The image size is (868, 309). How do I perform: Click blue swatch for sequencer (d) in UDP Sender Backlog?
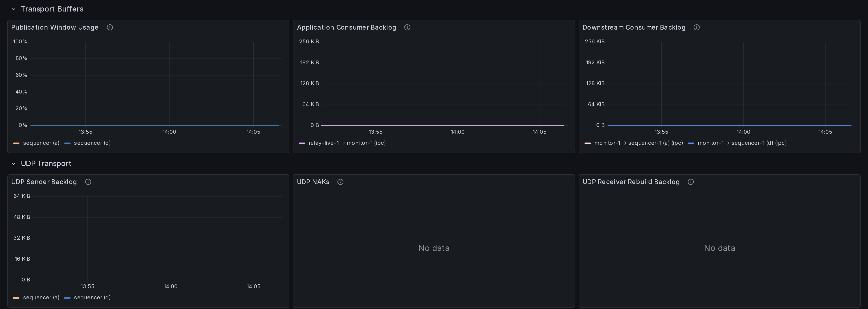coord(67,298)
